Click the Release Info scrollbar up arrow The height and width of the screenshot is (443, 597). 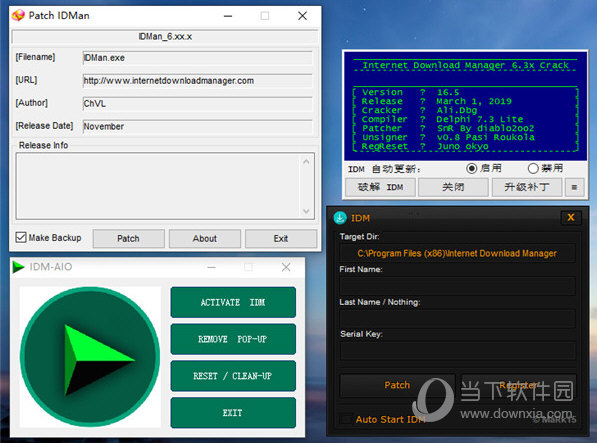click(x=306, y=161)
